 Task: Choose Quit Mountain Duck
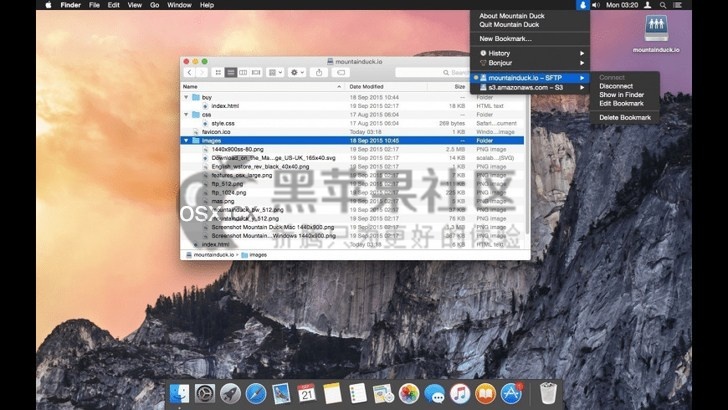pos(509,25)
